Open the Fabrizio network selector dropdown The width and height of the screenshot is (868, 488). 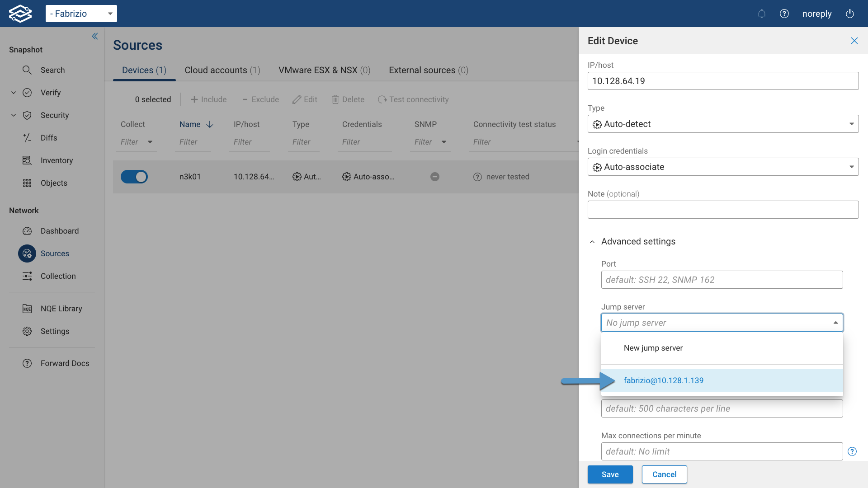[81, 14]
